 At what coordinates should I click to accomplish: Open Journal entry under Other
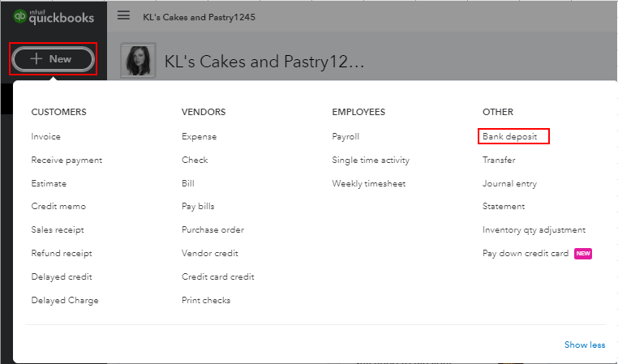pyautogui.click(x=509, y=183)
